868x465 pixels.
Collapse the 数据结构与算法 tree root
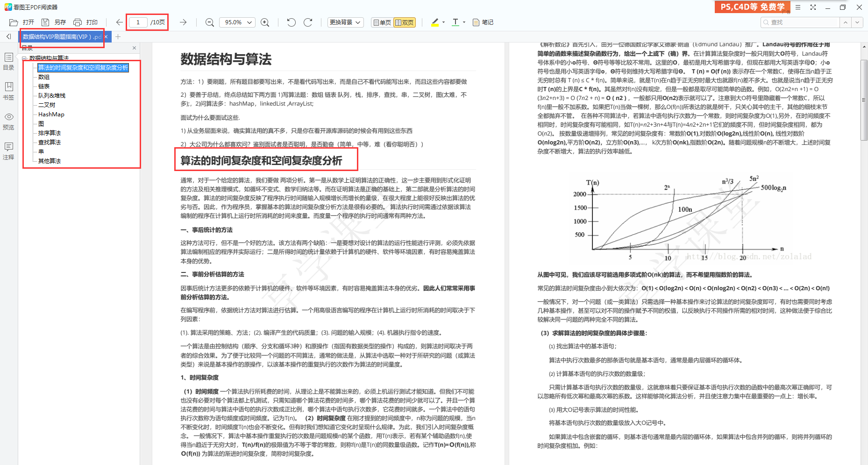[x=25, y=58]
